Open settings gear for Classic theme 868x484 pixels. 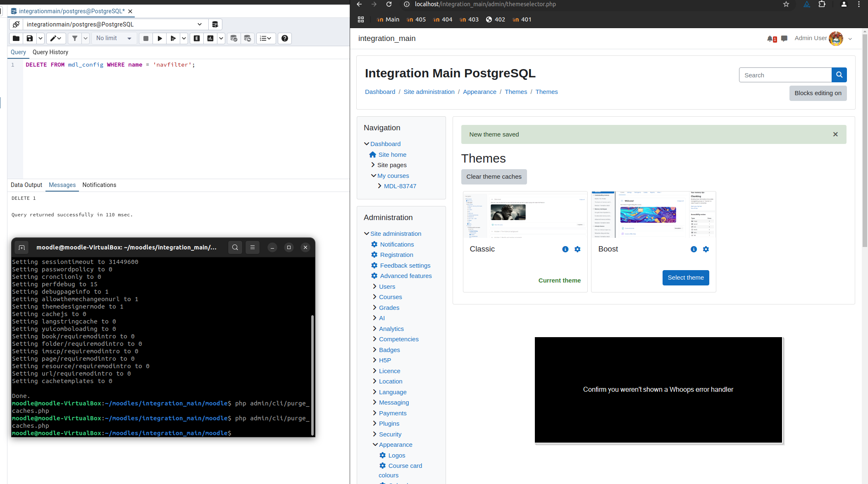[577, 249]
